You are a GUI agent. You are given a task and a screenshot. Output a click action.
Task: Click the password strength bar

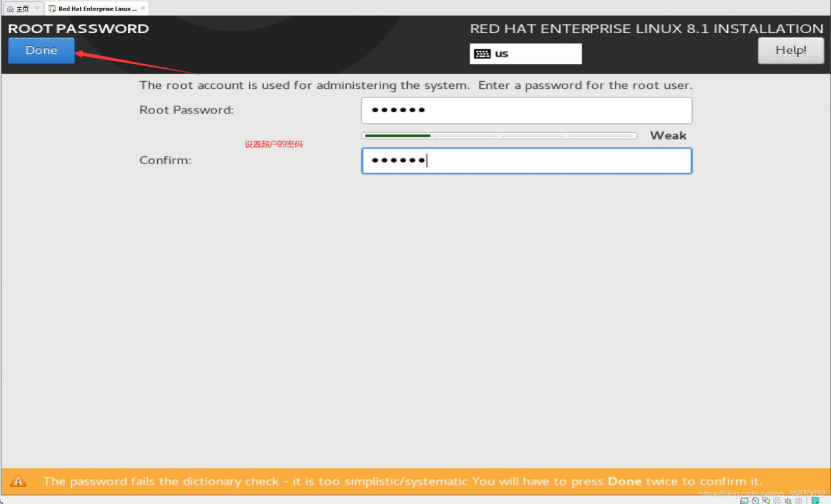499,136
